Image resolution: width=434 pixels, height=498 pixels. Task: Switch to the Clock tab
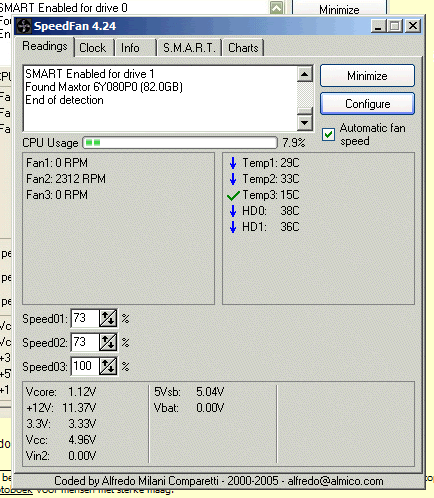coord(93,48)
